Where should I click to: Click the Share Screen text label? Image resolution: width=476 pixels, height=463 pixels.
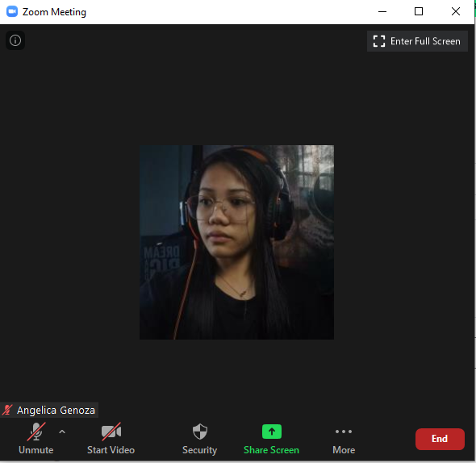point(271,450)
